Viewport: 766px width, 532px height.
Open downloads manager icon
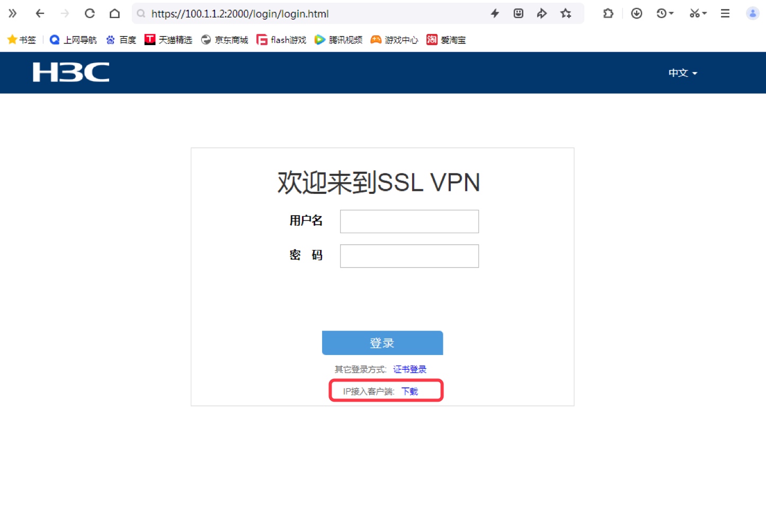637,14
